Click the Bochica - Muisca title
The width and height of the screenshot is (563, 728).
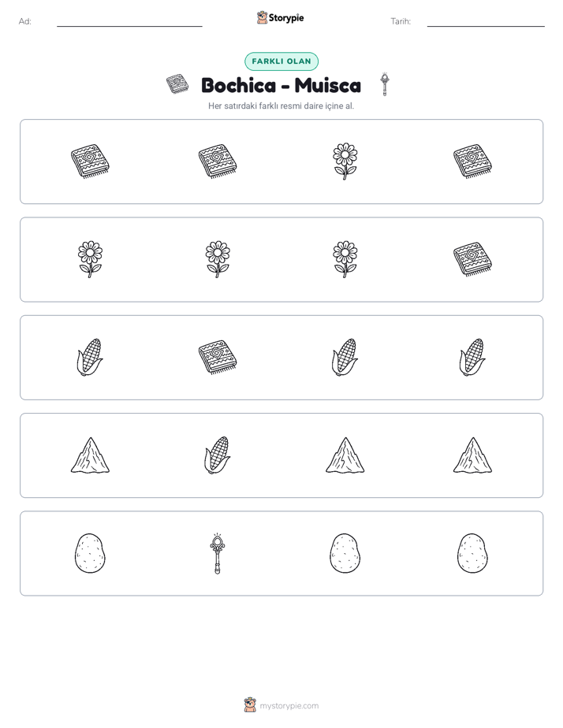point(281,85)
